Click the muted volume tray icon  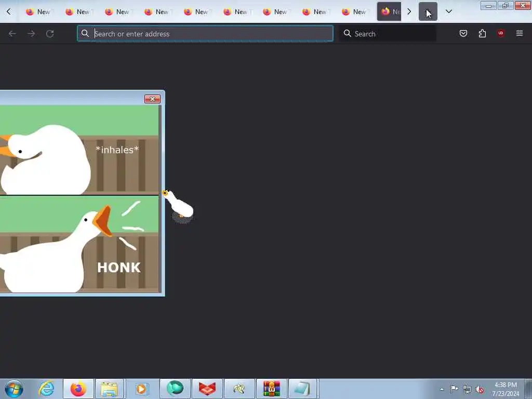pyautogui.click(x=480, y=390)
